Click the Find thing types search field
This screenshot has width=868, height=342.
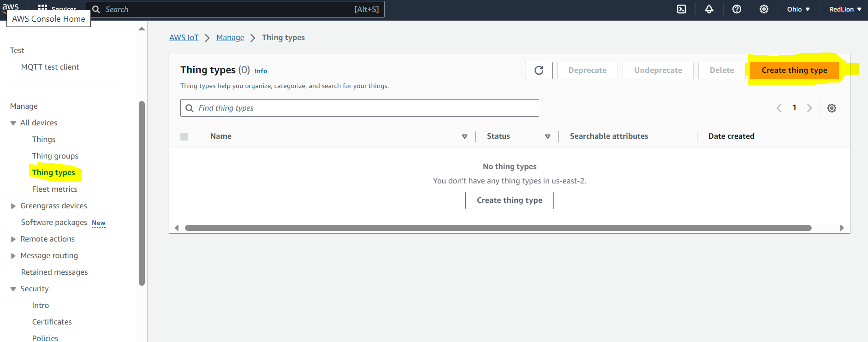tap(360, 108)
